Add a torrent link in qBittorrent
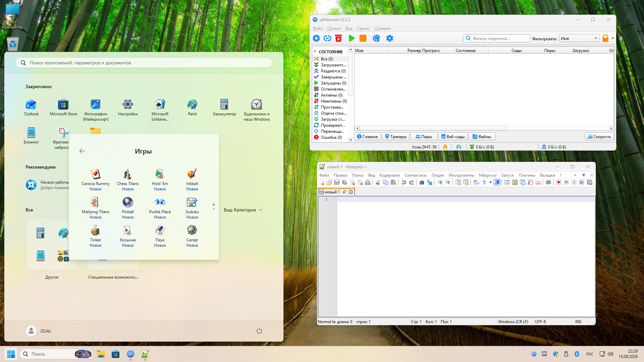The width and height of the screenshot is (644, 362). [327, 38]
